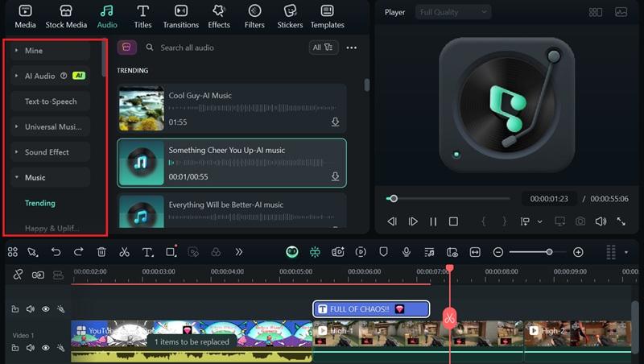Download the Cool Guy-AI Music track
Image resolution: width=644 pixels, height=364 pixels.
point(335,122)
